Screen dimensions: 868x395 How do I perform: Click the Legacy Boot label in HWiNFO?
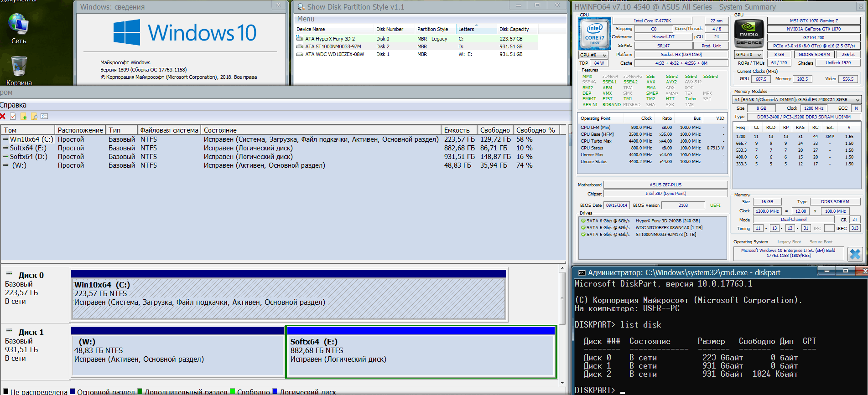tap(789, 242)
